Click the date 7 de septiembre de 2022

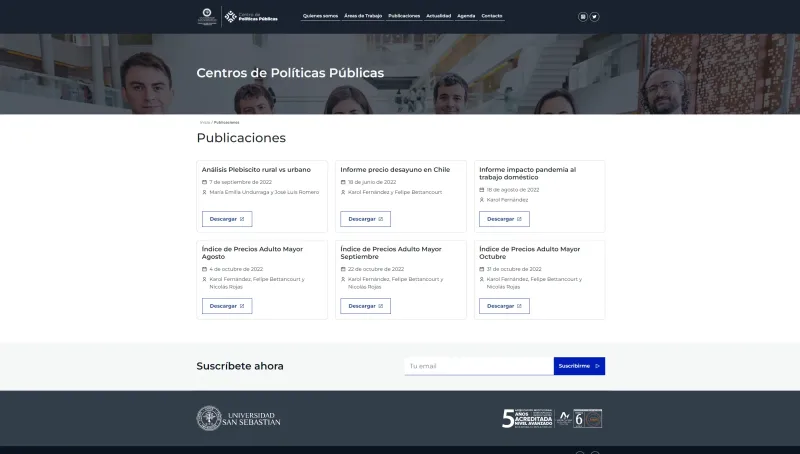(x=240, y=182)
